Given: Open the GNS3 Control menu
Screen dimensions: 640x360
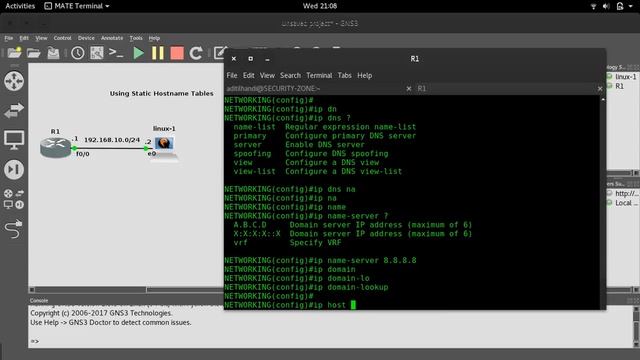Looking at the screenshot, I should [62, 38].
